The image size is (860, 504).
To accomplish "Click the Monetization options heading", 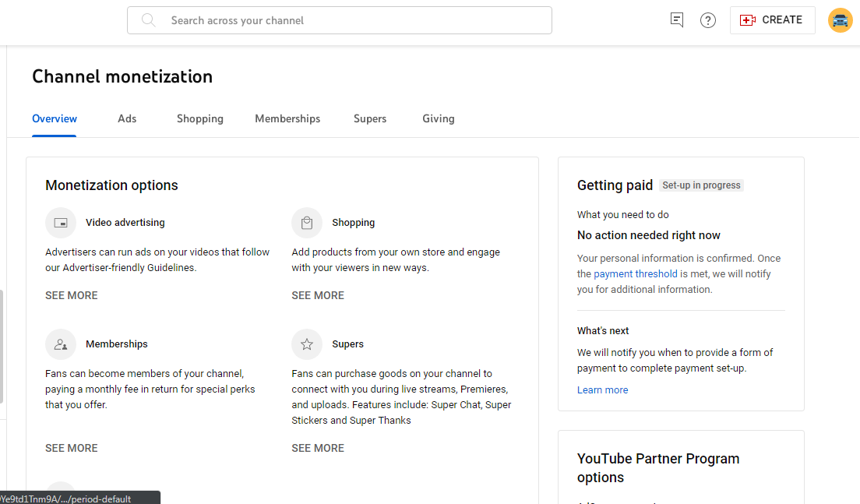I will click(x=111, y=185).
